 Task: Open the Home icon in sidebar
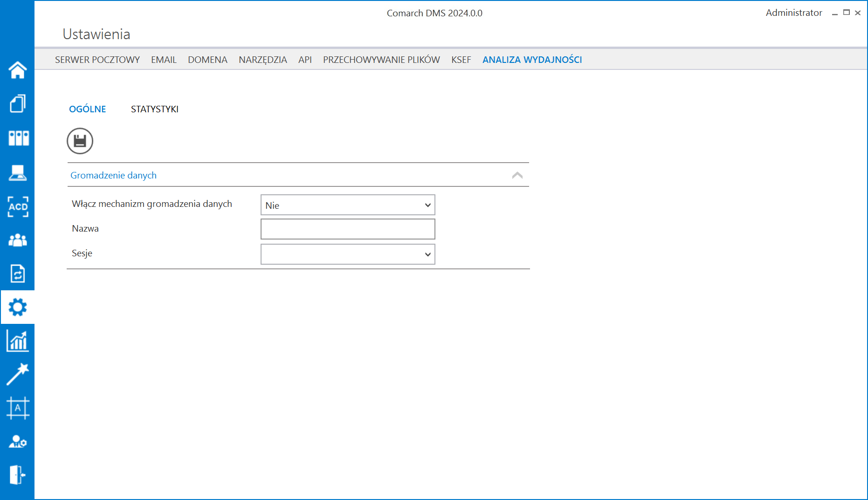18,70
